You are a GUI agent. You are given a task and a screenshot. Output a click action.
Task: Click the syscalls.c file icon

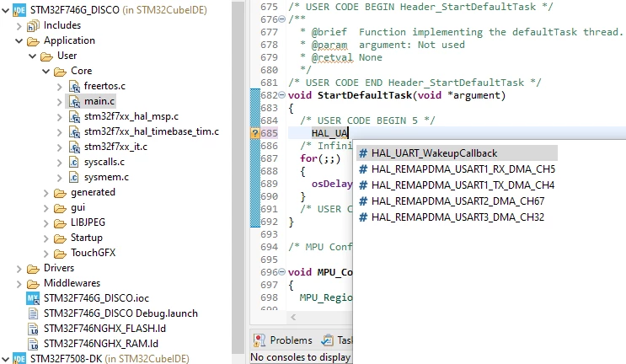[x=74, y=162]
